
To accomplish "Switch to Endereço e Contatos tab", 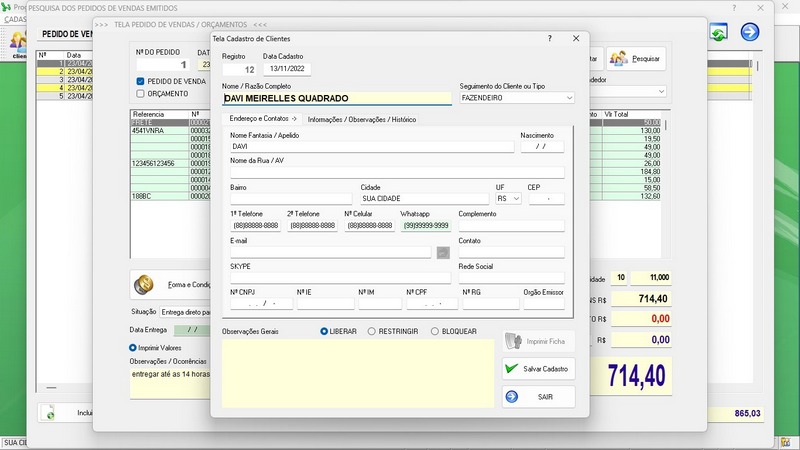I will point(262,118).
